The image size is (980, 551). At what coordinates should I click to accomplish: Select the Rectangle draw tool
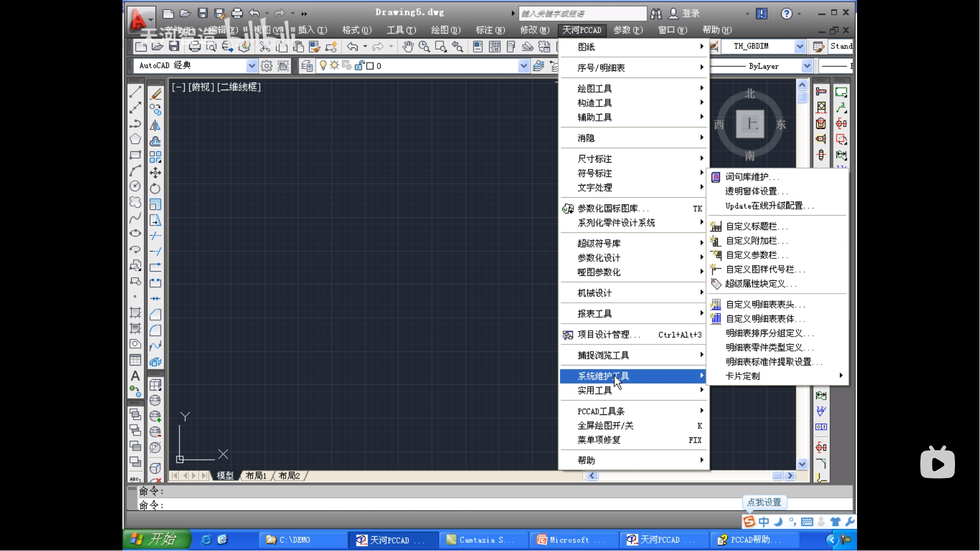135,155
